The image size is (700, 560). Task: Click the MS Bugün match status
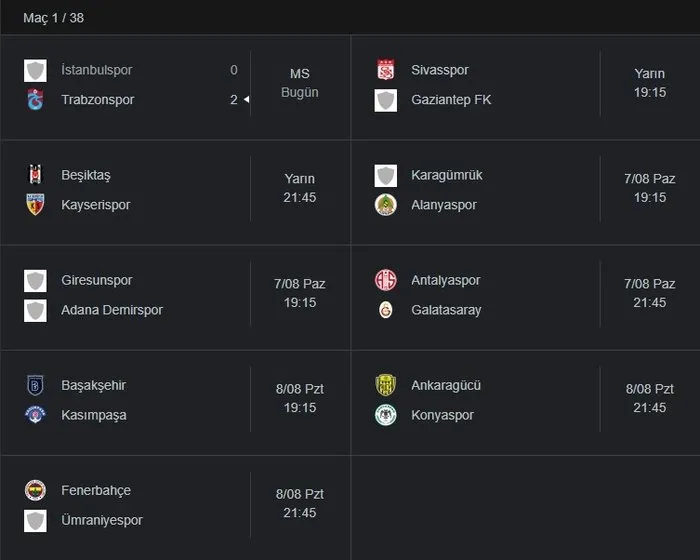point(300,83)
